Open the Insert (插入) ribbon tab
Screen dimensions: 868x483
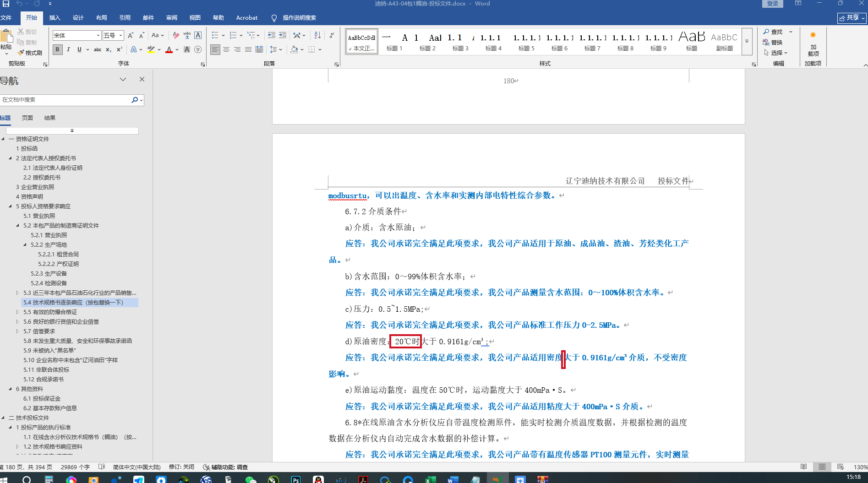click(55, 18)
